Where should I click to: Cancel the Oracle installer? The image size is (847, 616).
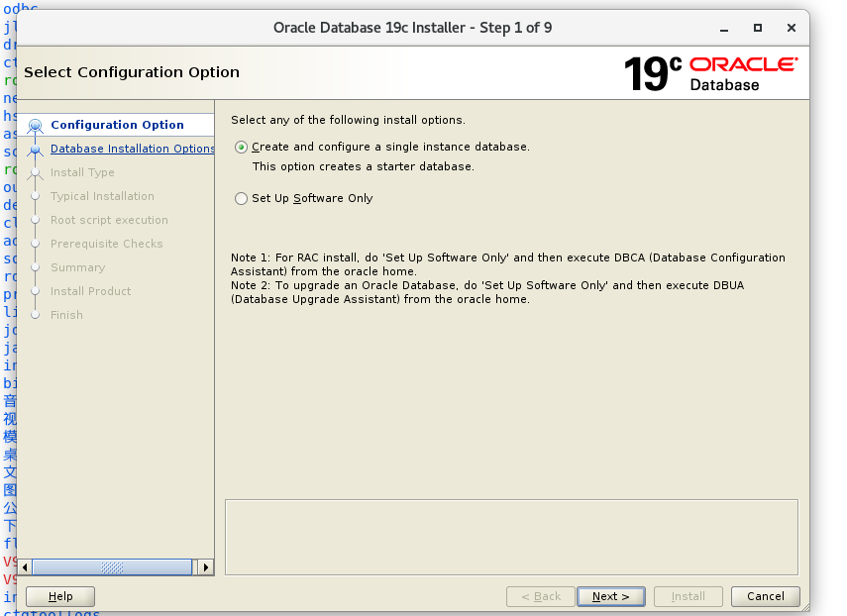pos(766,596)
